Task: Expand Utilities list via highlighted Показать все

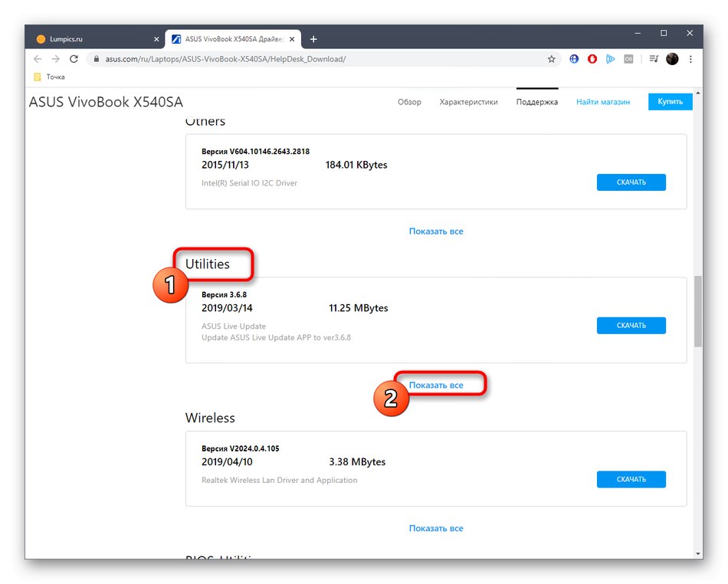Action: [x=436, y=384]
